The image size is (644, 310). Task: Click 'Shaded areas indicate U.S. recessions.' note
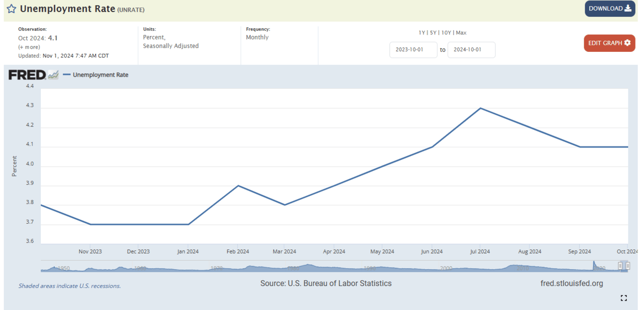tap(70, 286)
